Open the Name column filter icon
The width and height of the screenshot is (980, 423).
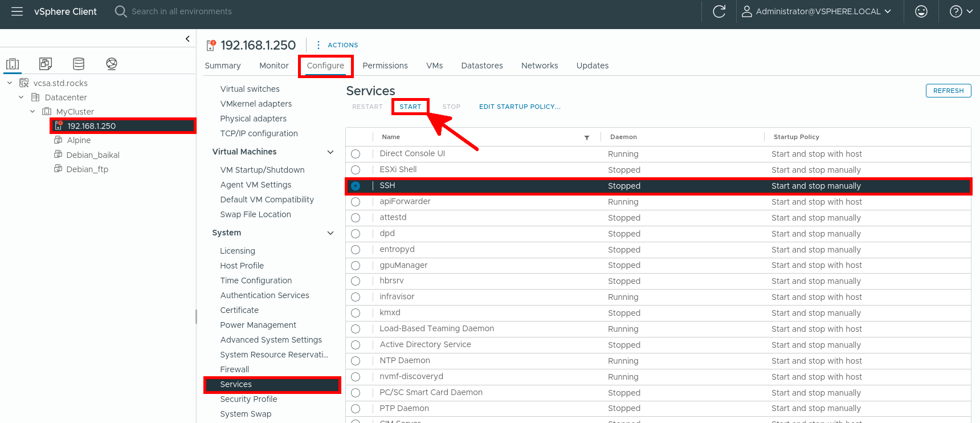tap(587, 137)
